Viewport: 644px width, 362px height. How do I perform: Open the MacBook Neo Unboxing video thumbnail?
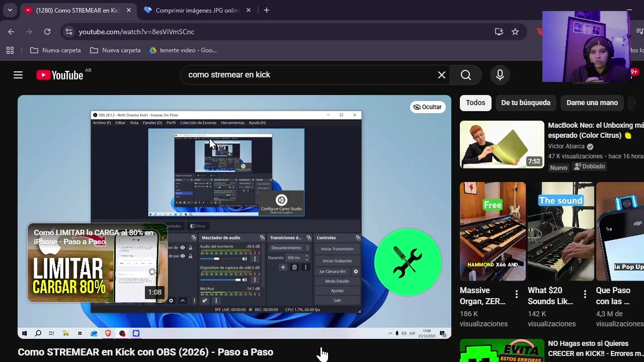tap(502, 144)
